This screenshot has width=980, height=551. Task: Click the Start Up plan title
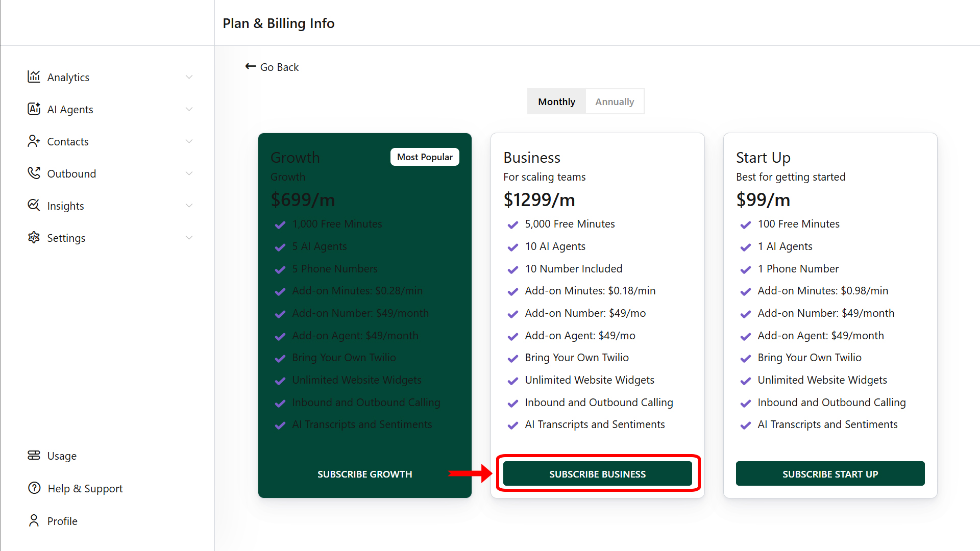tap(763, 157)
